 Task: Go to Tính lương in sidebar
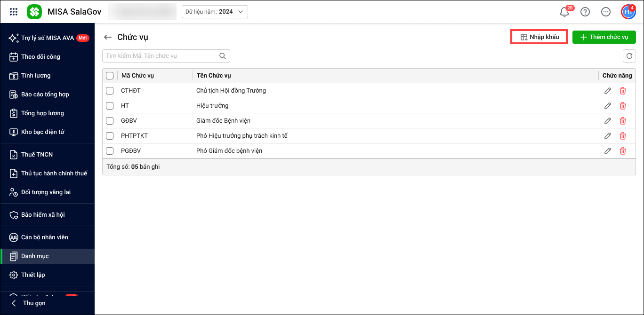pos(36,76)
